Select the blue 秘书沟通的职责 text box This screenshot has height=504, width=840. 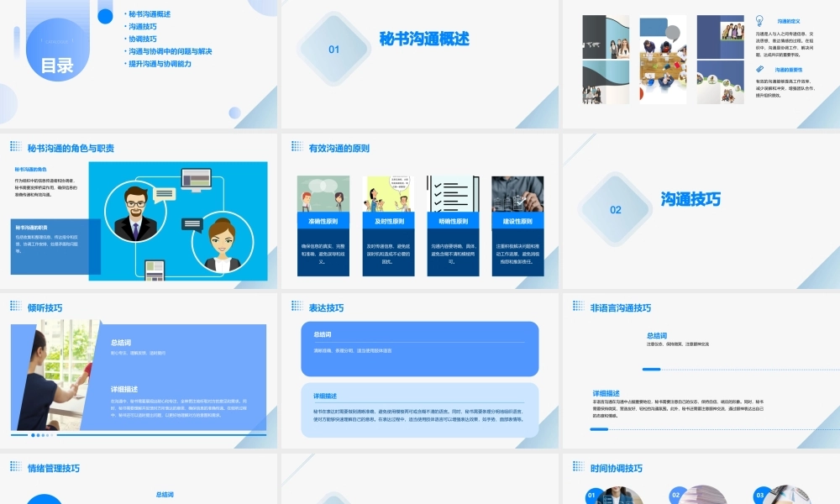[55, 246]
